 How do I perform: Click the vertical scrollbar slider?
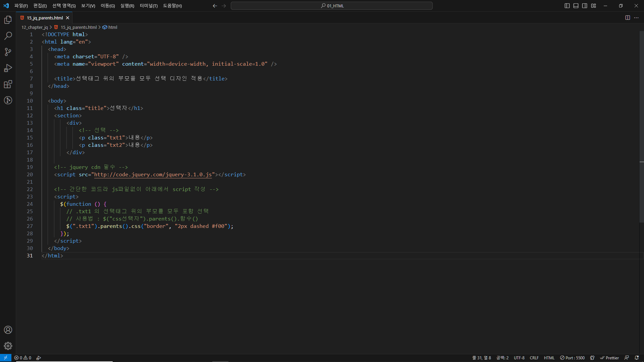(x=641, y=127)
